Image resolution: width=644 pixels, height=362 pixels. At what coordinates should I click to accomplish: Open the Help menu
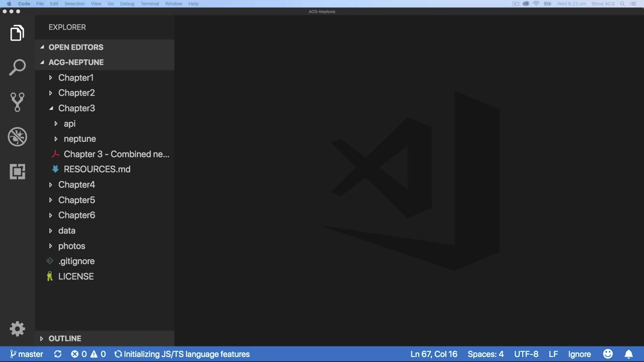coord(193,4)
